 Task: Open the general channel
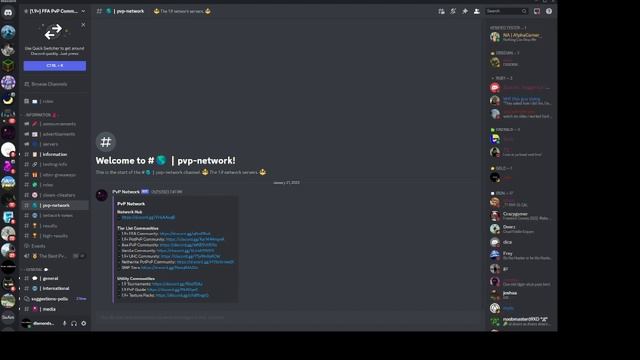pos(55,278)
